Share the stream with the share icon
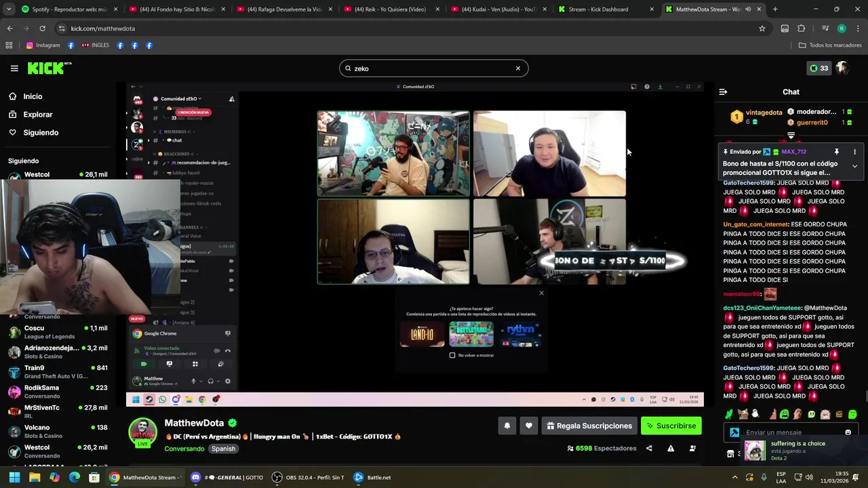 coord(649,448)
